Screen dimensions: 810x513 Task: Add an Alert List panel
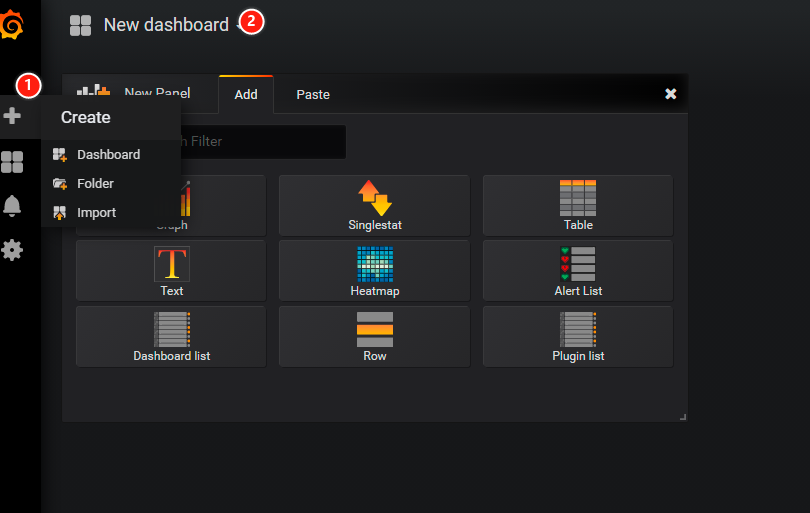(578, 270)
